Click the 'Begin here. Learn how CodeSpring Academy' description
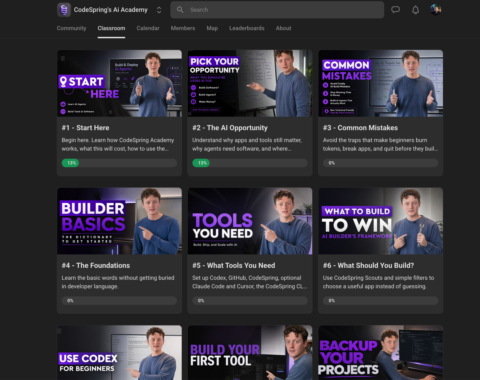 point(118,144)
